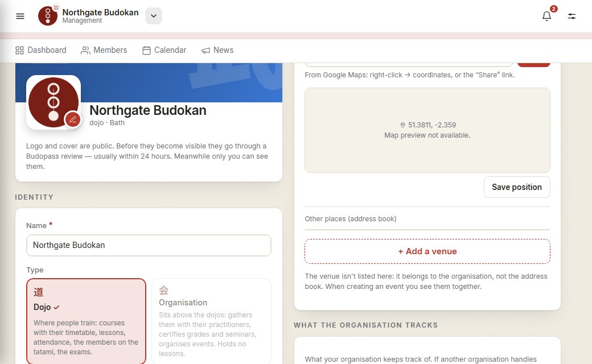The height and width of the screenshot is (364, 592).
Task: Click the Northgate Budokan logo in header
Action: pos(48,16)
